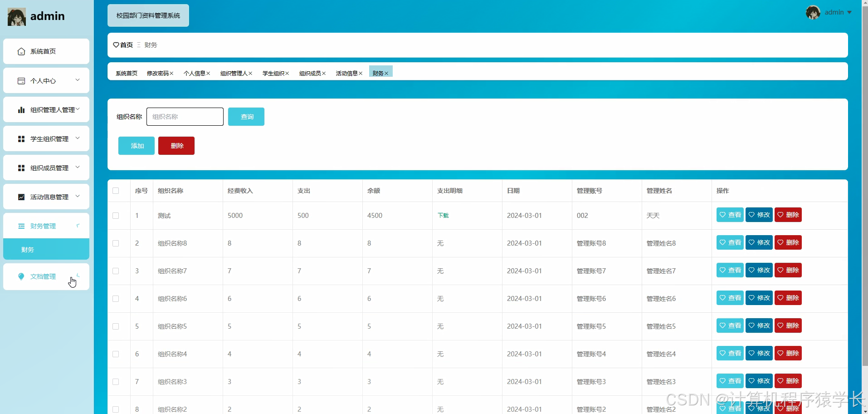Click the card icon beside 个人中心
The image size is (868, 414).
[x=21, y=81]
